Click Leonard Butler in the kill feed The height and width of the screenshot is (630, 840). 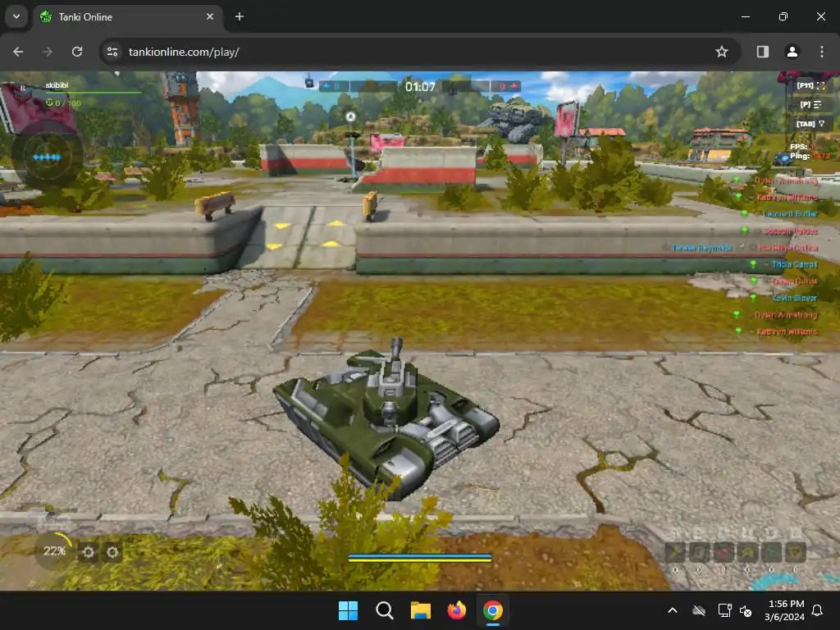click(789, 214)
